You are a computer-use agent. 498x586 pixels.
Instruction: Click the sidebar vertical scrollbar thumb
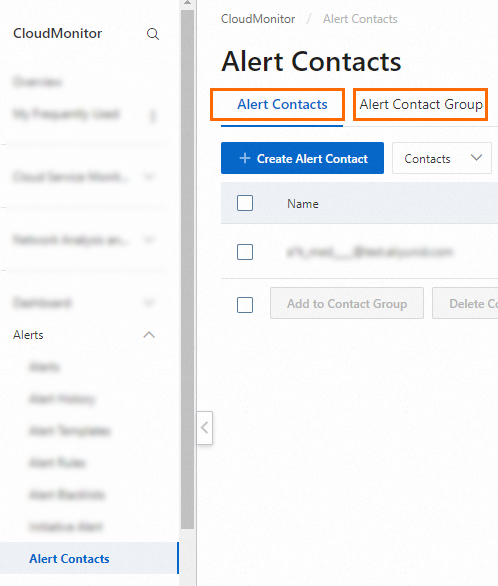[188, 269]
